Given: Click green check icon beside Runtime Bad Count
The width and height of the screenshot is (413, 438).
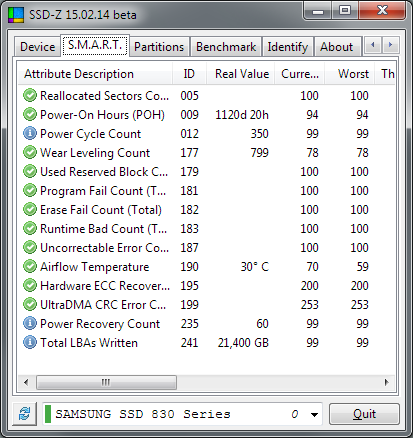Looking at the screenshot, I should (x=30, y=228).
